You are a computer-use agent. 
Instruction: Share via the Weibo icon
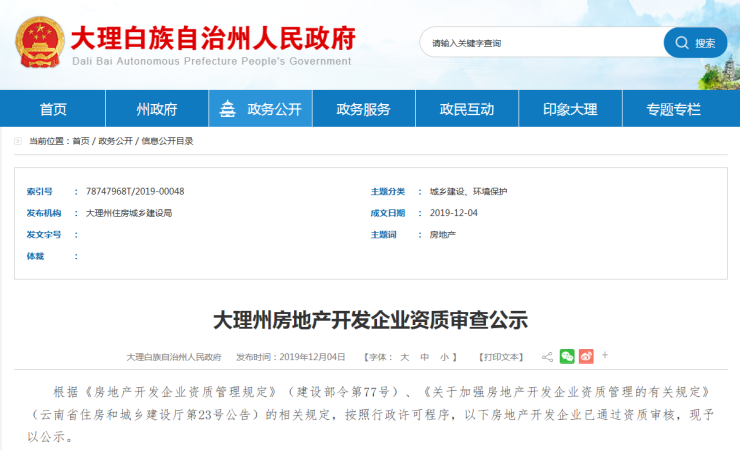tap(586, 357)
